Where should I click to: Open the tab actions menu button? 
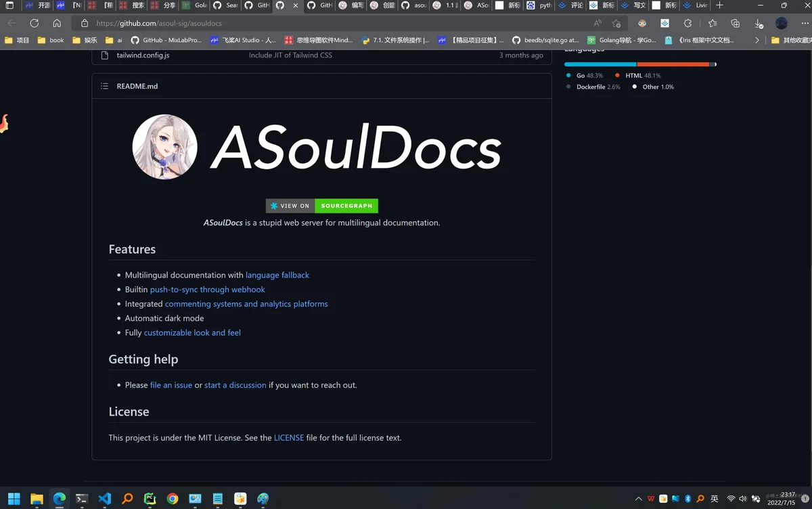point(9,5)
